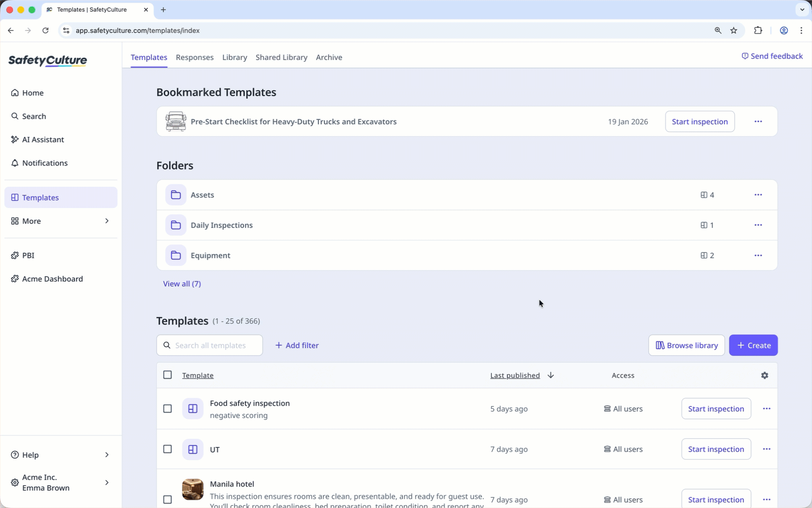
Task: Switch to the Responses tab
Action: tap(195, 57)
